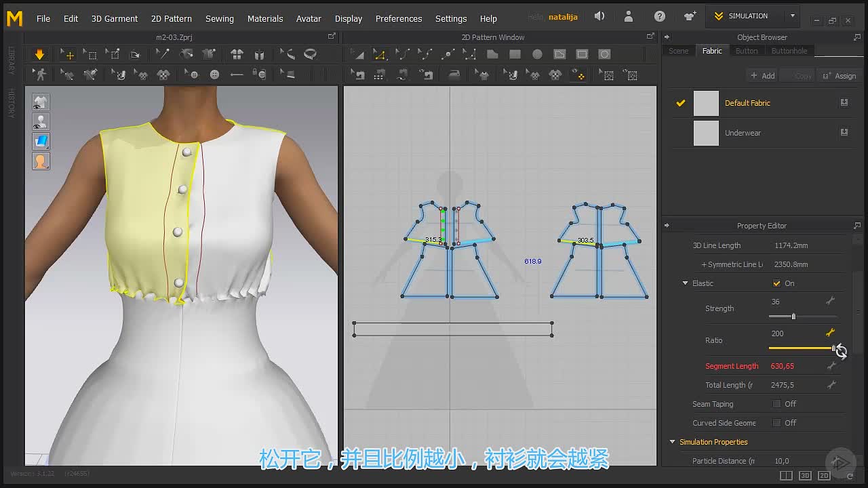Screen dimensions: 868x488
Task: Enable Curved Side Geometry checkbox
Action: tap(776, 423)
